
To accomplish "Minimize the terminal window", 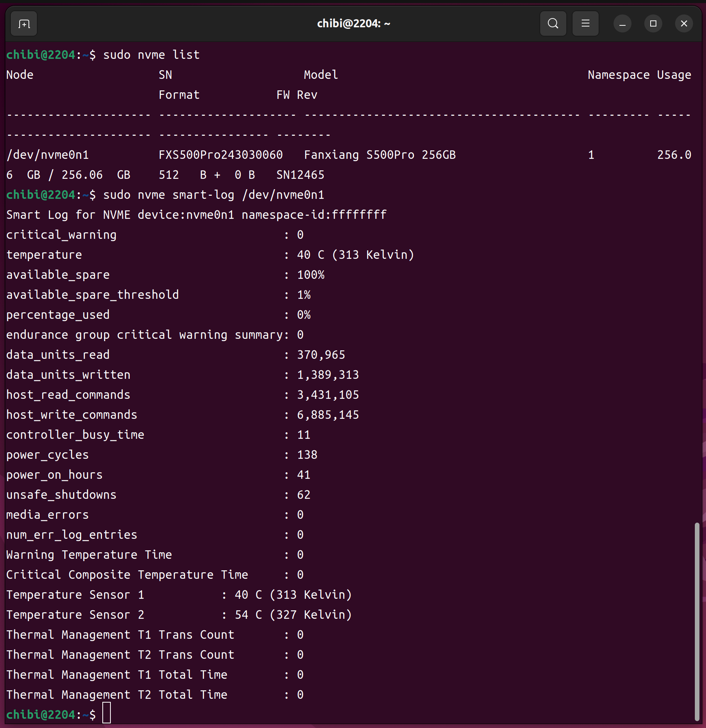I will 622,24.
